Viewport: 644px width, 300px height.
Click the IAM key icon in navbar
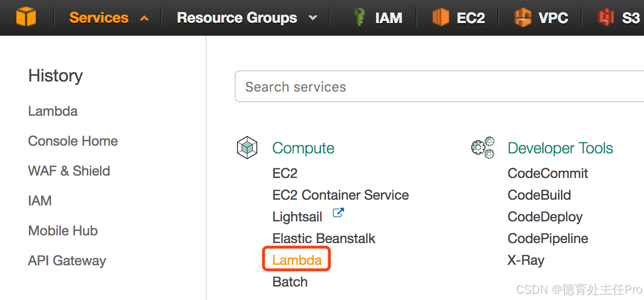tap(359, 17)
